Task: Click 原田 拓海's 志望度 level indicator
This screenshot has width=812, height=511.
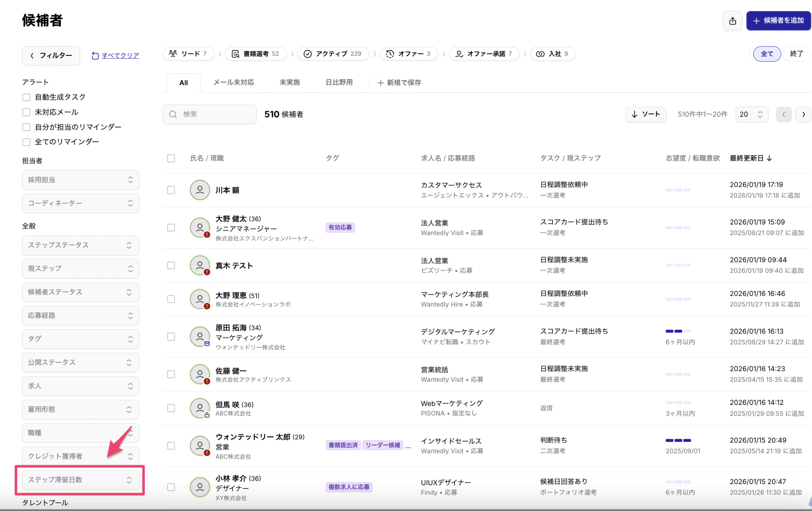Action: 678,331
